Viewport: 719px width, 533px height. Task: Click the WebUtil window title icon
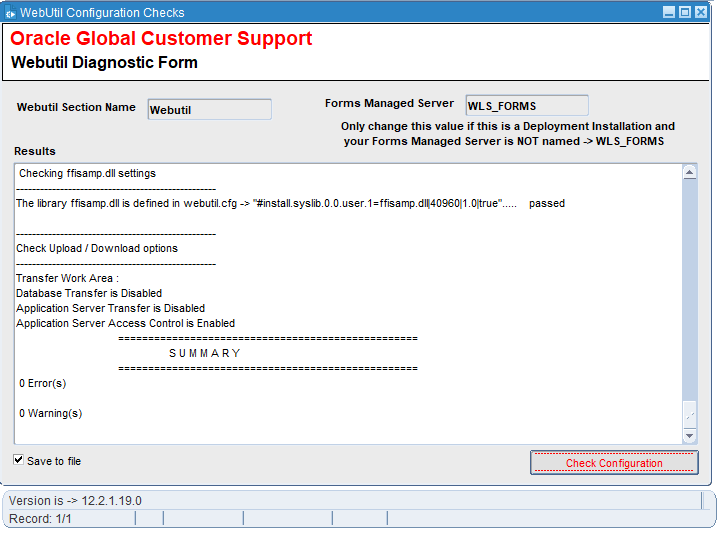click(10, 13)
